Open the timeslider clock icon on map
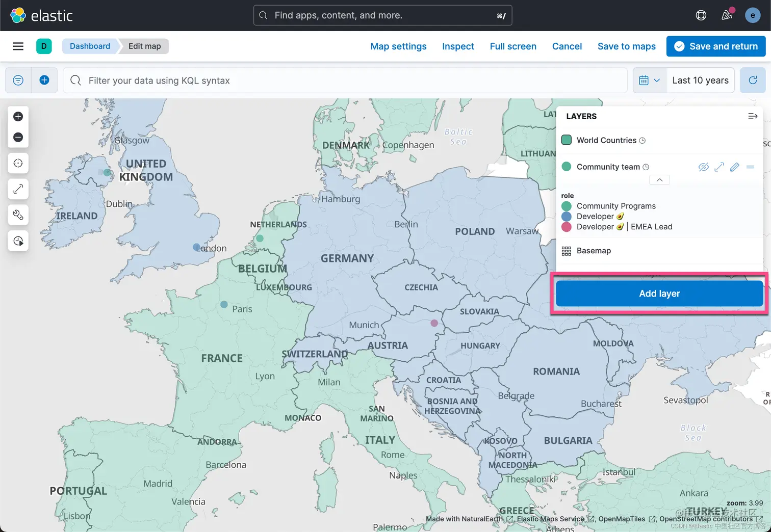This screenshot has width=771, height=532. [x=18, y=241]
